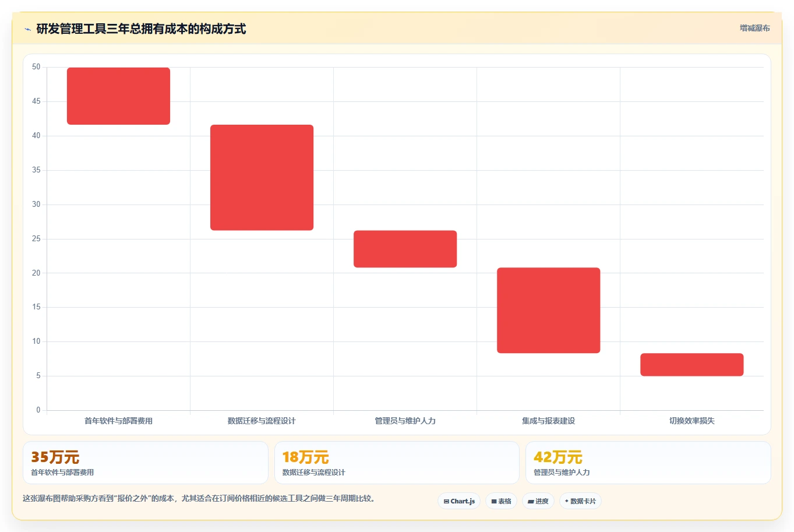This screenshot has height=532, width=794.
Task: Click the footnote text about 报价之外 costs
Action: pyautogui.click(x=200, y=498)
